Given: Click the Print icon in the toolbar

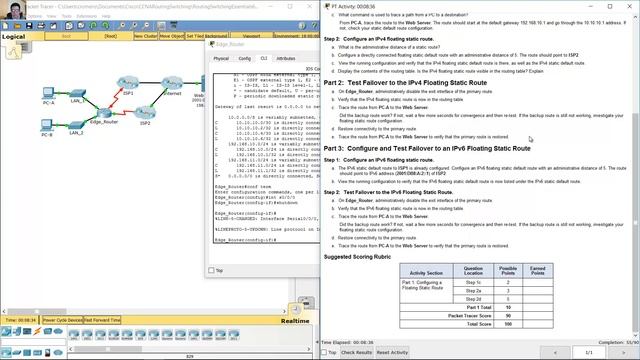Looking at the screenshot, I should coord(41,26).
